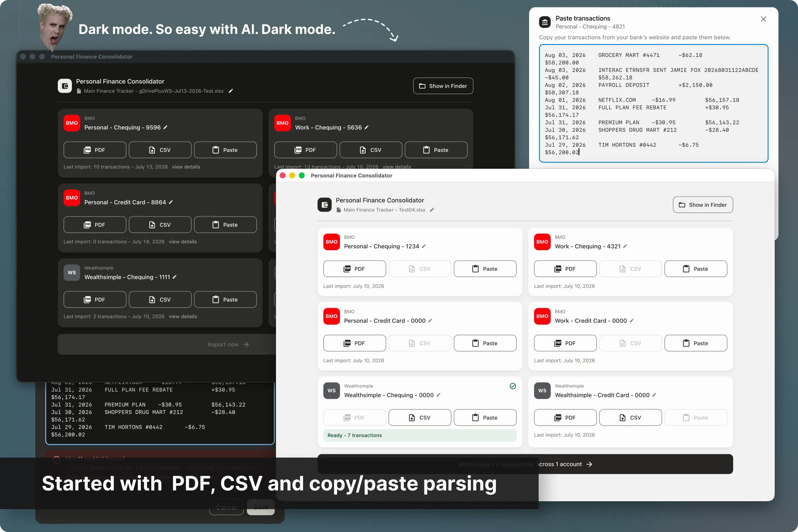The image size is (798, 532).
Task: Edit the Personal - Credit Card - 0000 account name
Action: pos(430,321)
